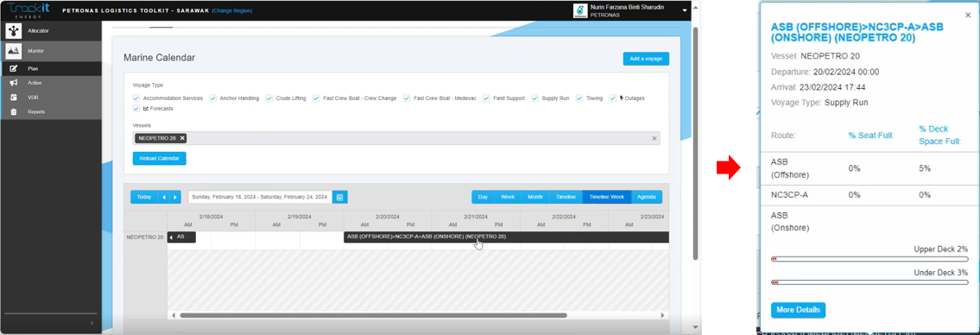Select the Timeline Week view

tap(607, 197)
